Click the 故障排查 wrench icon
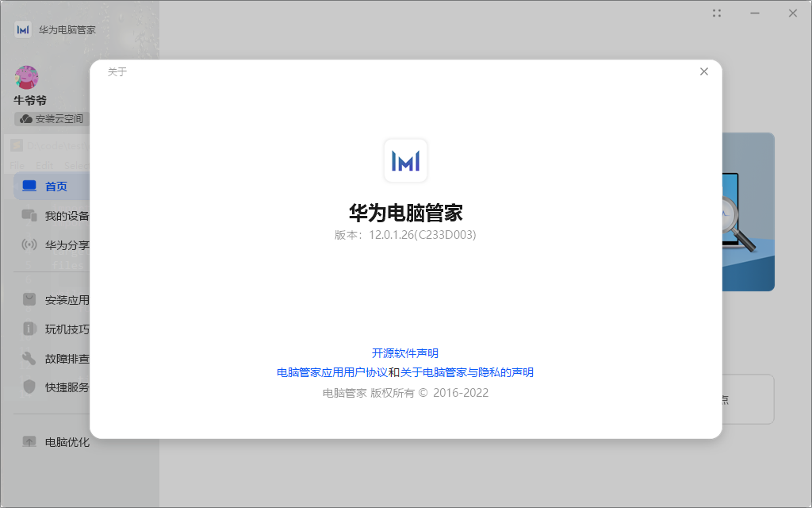Viewport: 812px width, 508px height. [29, 358]
